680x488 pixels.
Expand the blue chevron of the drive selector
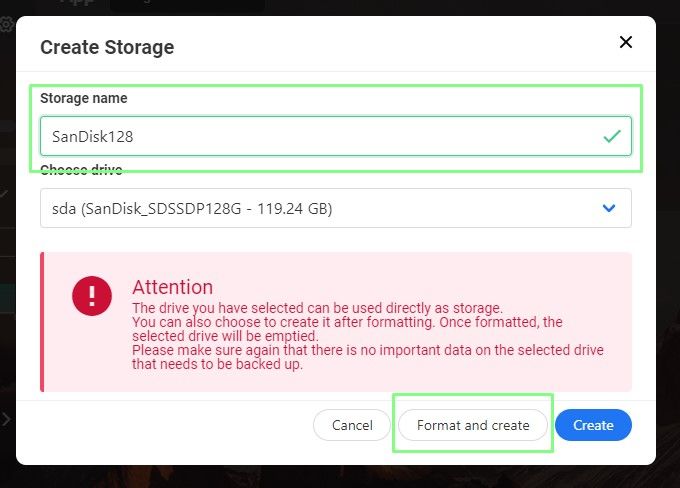[x=609, y=208]
